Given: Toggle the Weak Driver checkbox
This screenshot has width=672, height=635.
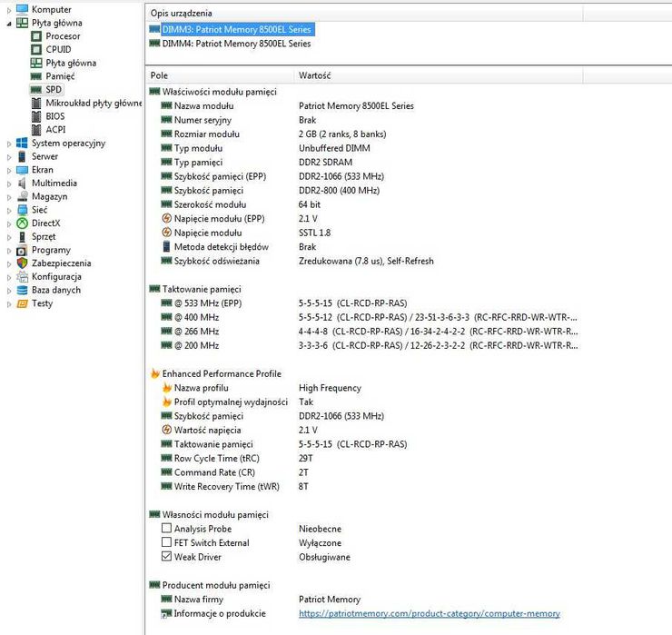Looking at the screenshot, I should tap(166, 557).
